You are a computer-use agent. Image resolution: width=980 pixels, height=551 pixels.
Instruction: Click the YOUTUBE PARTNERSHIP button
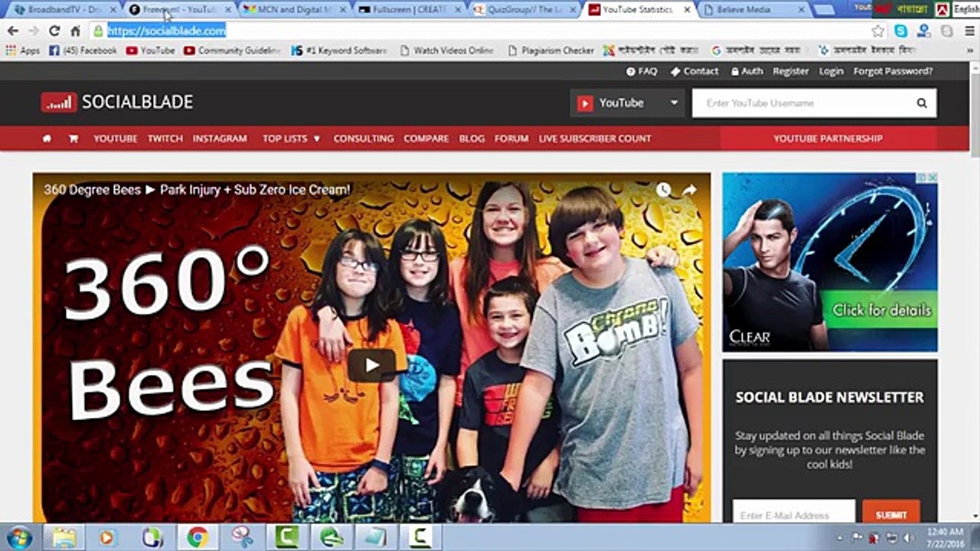point(828,139)
